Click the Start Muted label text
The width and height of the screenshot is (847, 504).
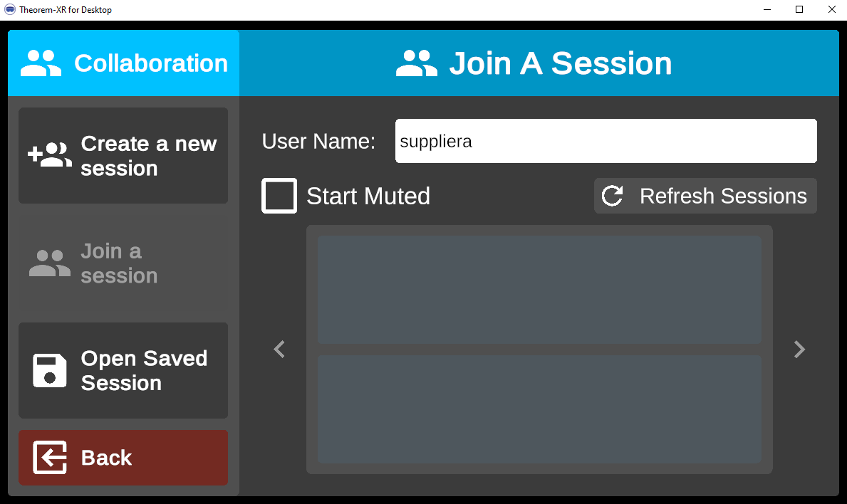368,196
